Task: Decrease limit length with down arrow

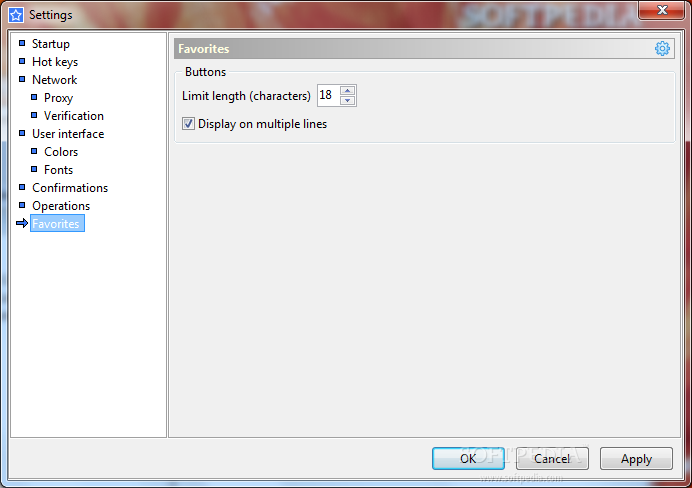Action: coord(348,101)
